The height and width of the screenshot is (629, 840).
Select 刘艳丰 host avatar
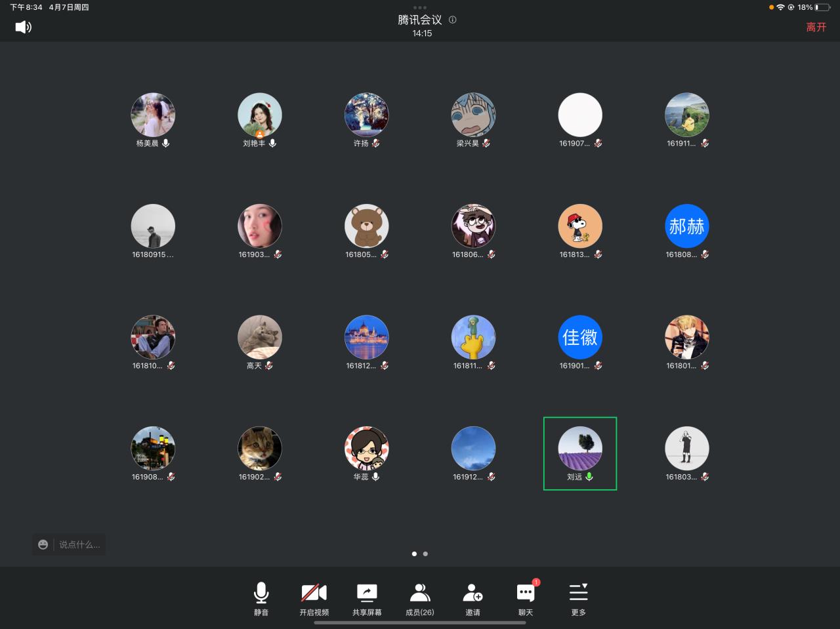pyautogui.click(x=260, y=115)
